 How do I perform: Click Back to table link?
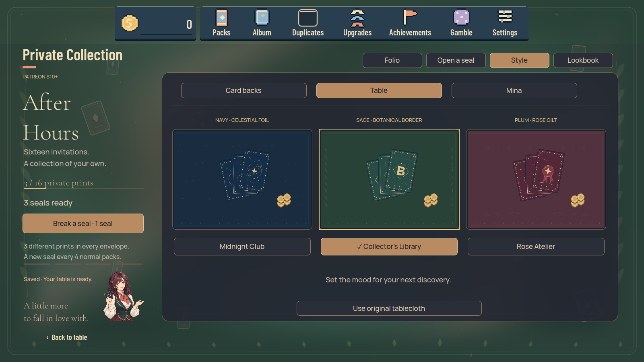click(67, 337)
